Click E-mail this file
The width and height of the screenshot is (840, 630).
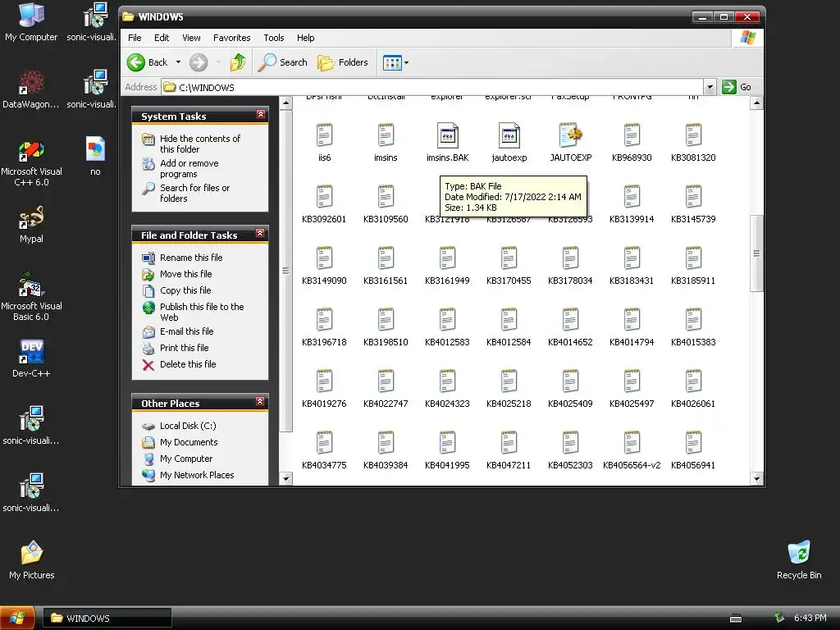click(x=186, y=331)
